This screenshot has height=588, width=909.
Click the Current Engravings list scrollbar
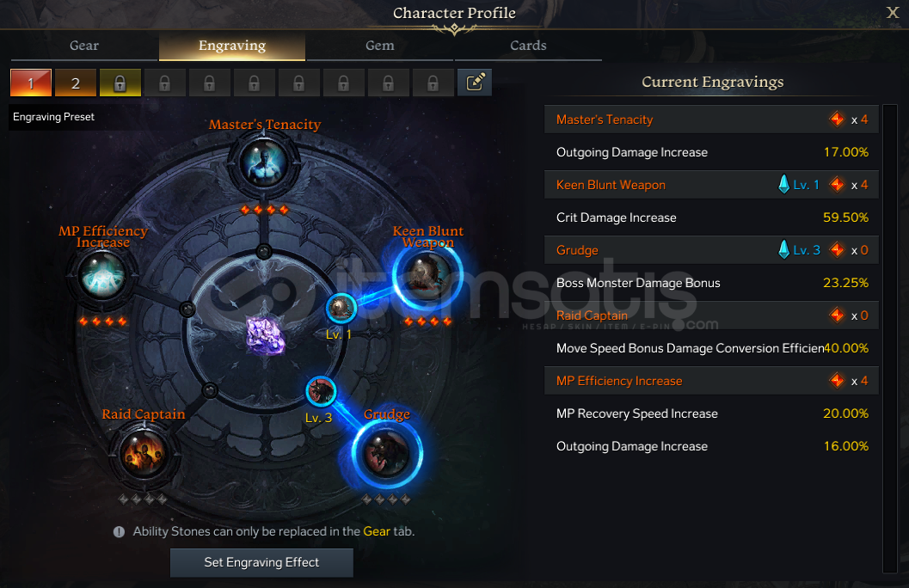pyautogui.click(x=889, y=339)
